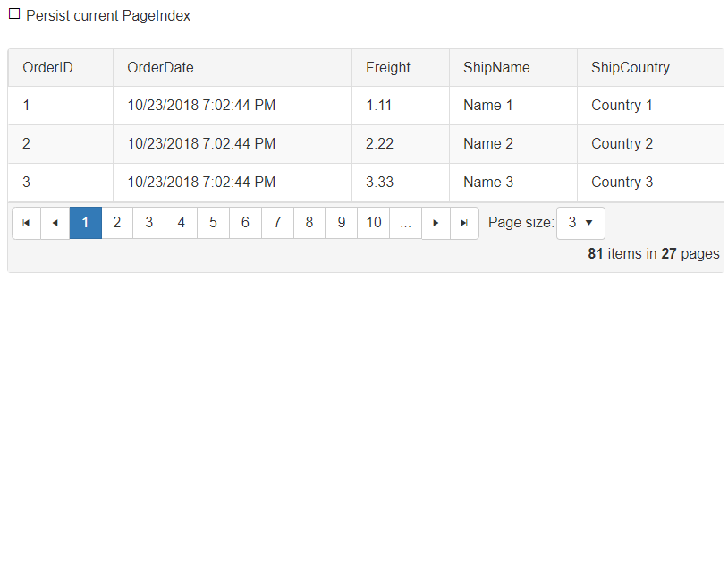The image size is (728, 571).
Task: Open the Page size dropdown
Action: click(580, 223)
